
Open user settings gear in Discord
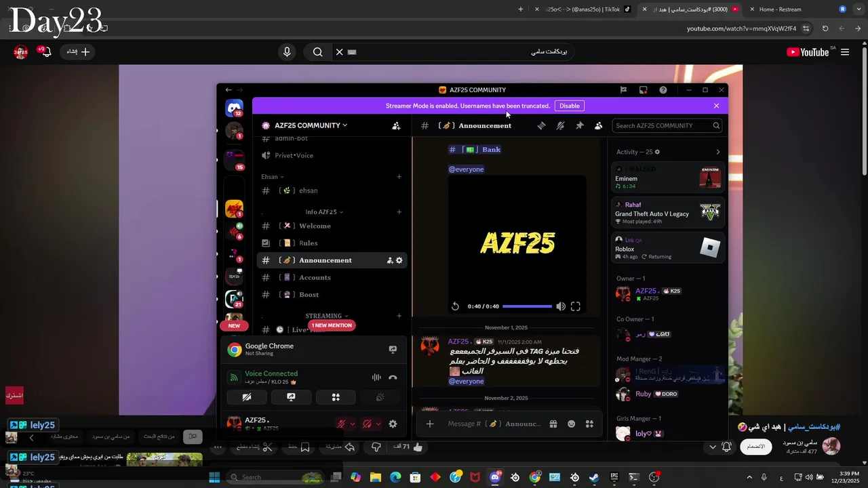pyautogui.click(x=393, y=424)
